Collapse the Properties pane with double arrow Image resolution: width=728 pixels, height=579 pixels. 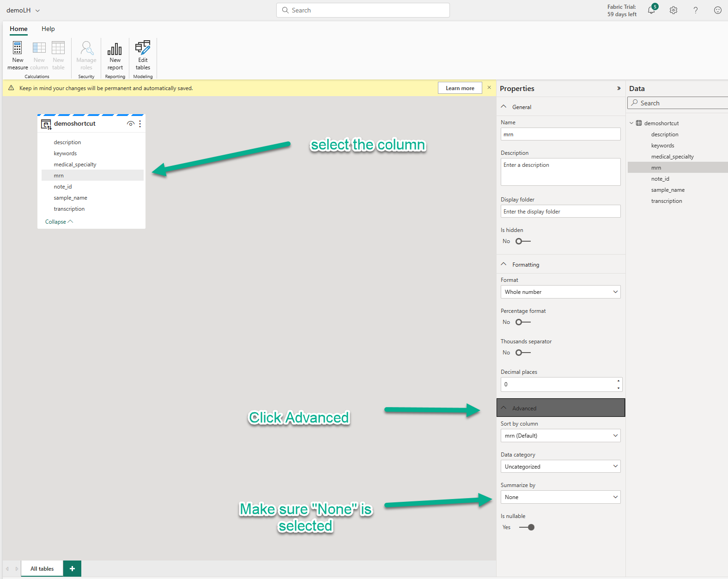[x=619, y=88]
